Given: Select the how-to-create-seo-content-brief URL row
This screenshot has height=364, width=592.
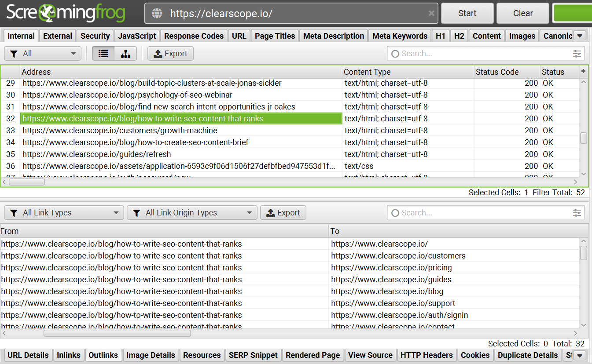Looking at the screenshot, I should coord(290,142).
